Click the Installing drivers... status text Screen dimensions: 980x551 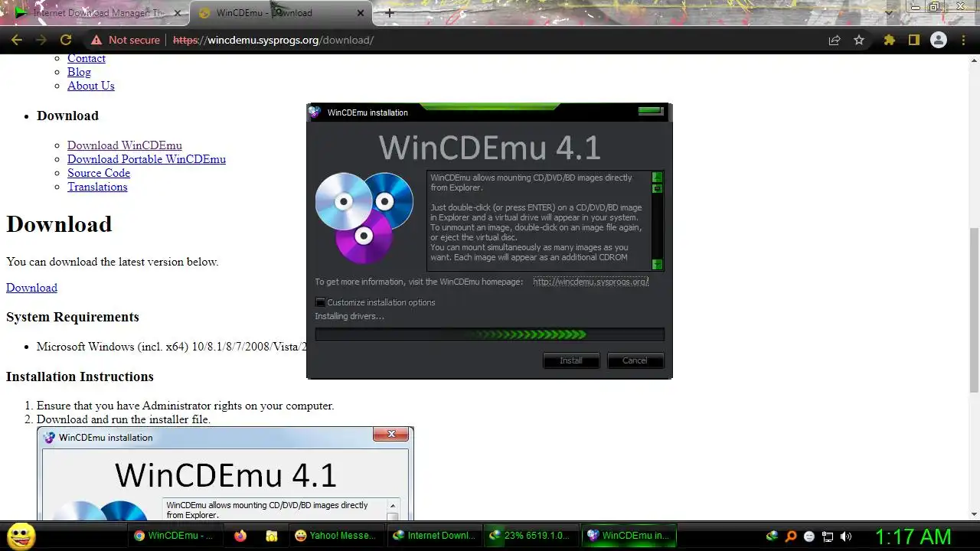pos(350,317)
